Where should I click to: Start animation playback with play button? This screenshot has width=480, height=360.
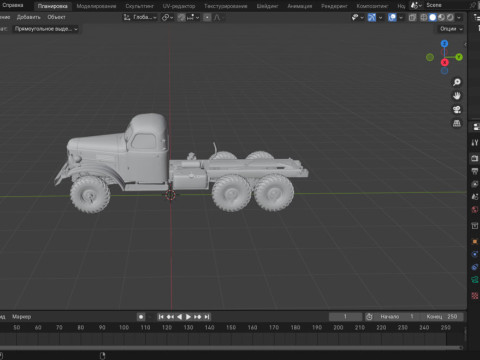[188, 317]
